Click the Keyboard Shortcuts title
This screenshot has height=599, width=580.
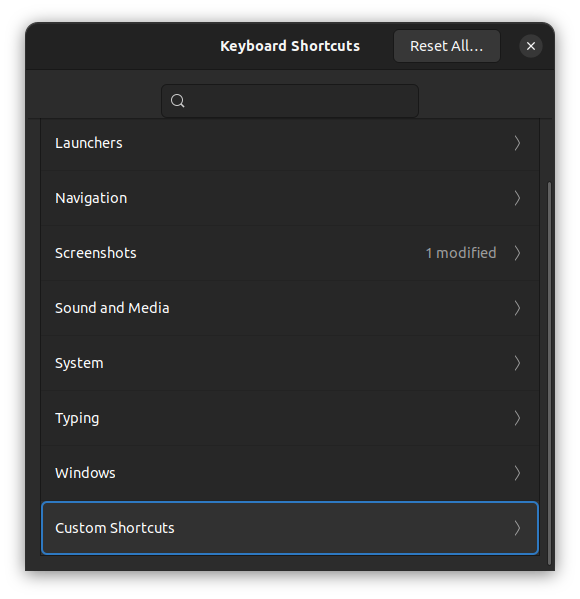pyautogui.click(x=290, y=46)
